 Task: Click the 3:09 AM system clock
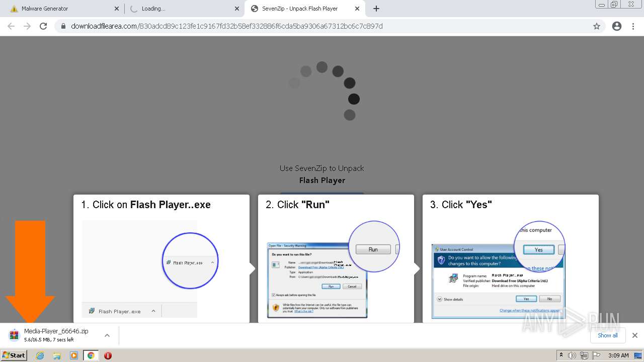point(618,355)
